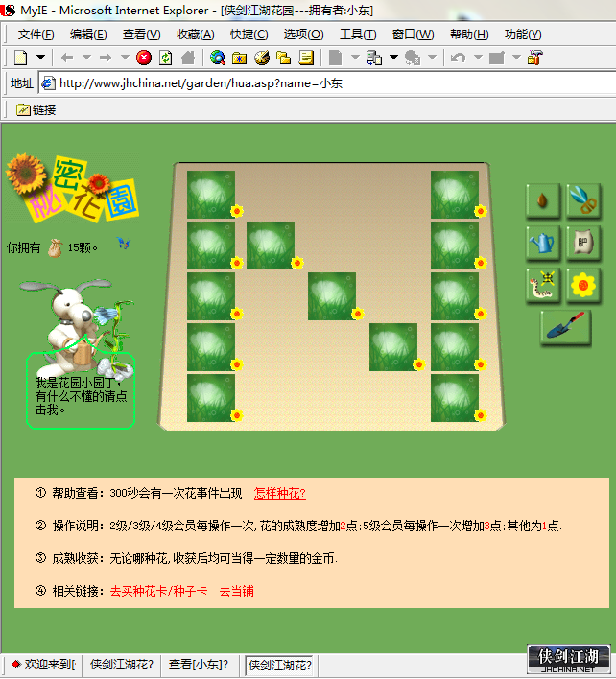Click the gray document toolbar icon
This screenshot has height=679, width=616.
click(x=335, y=58)
